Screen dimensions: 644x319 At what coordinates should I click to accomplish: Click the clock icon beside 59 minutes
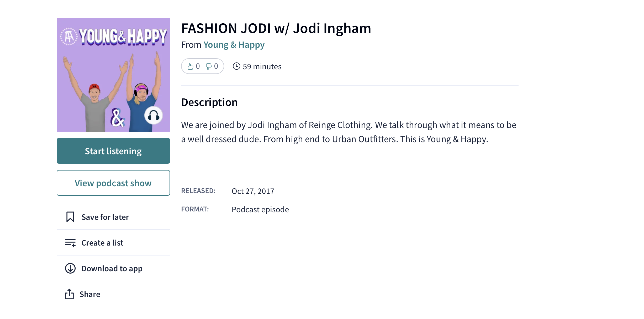pyautogui.click(x=236, y=66)
